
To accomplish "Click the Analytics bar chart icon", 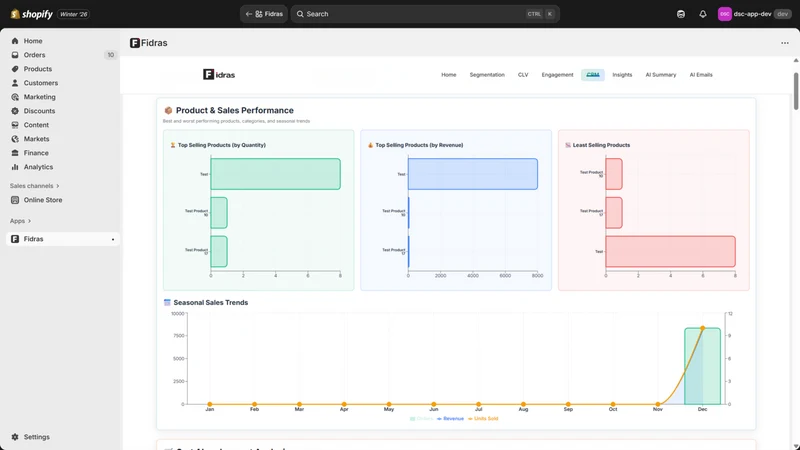I will click(x=15, y=167).
